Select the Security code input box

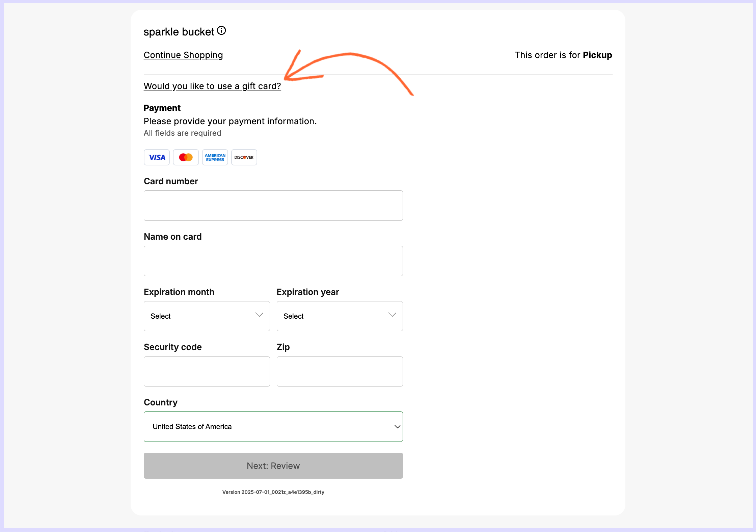[207, 371]
